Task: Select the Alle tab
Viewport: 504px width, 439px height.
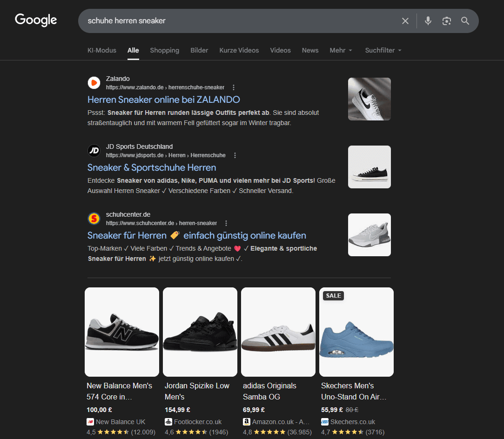Action: pos(133,50)
